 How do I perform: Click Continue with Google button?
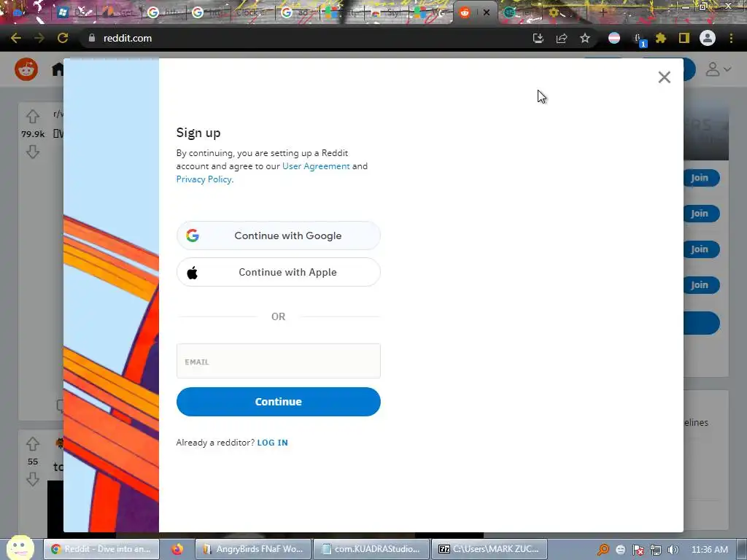pyautogui.click(x=278, y=236)
